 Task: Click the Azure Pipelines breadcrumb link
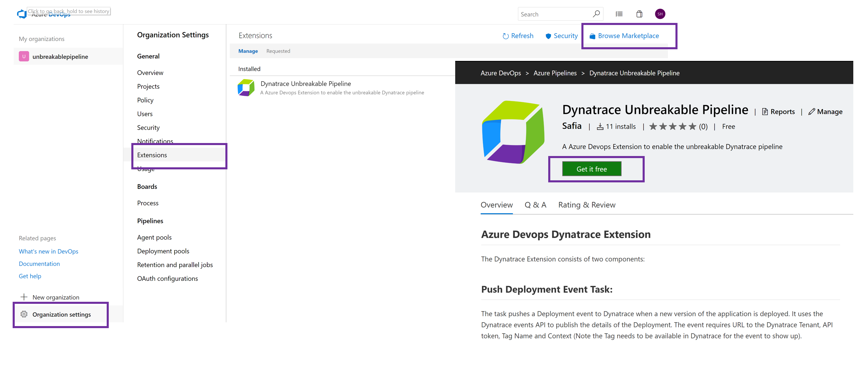[x=555, y=73]
